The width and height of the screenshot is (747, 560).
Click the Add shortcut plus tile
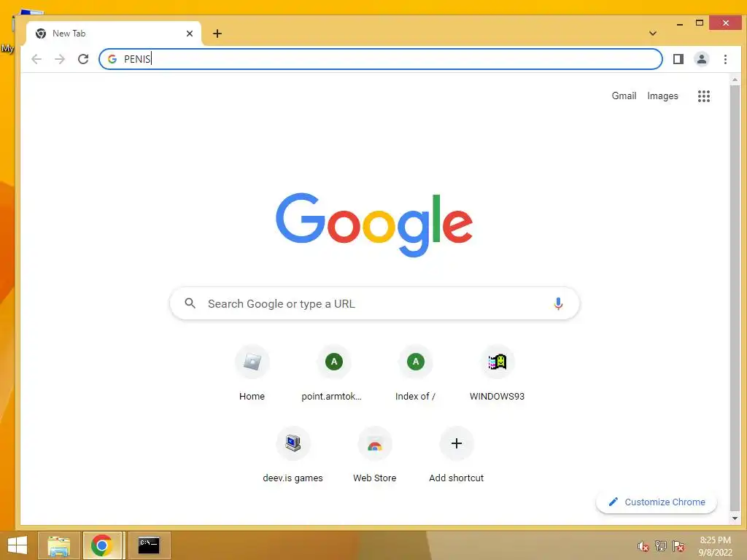[457, 455]
